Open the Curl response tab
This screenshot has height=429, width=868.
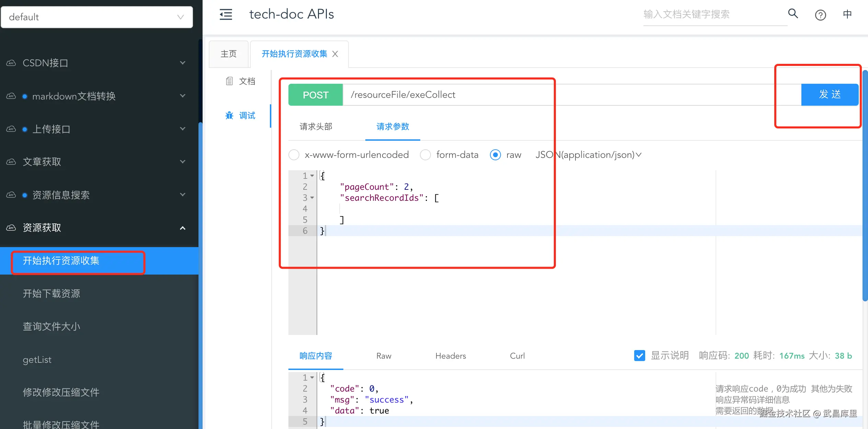517,356
